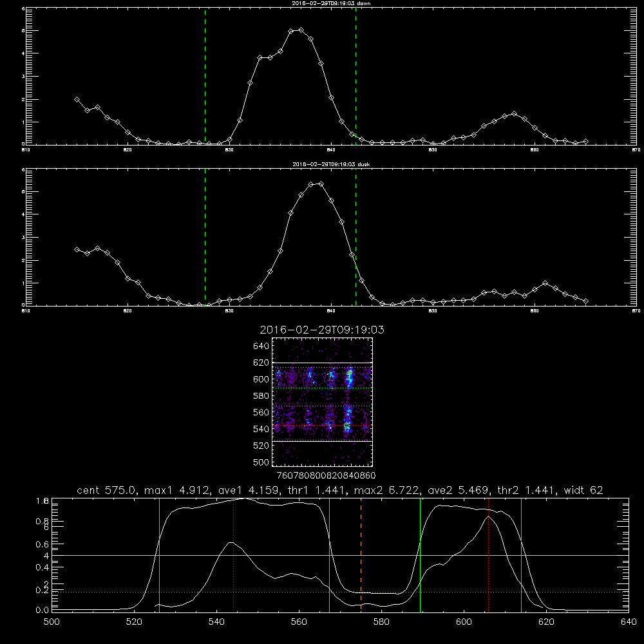The width and height of the screenshot is (644, 644).
Task: Click the orange dashed center line in bottom plot
Action: coord(361,554)
